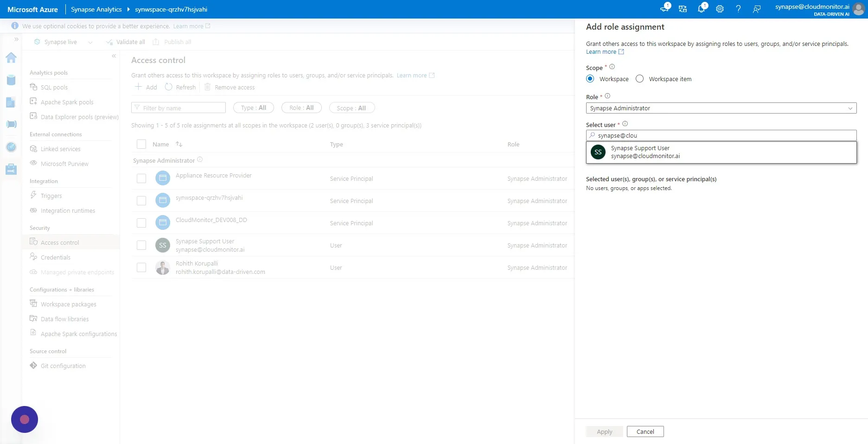Open the Monitor hub icon

coord(11,147)
